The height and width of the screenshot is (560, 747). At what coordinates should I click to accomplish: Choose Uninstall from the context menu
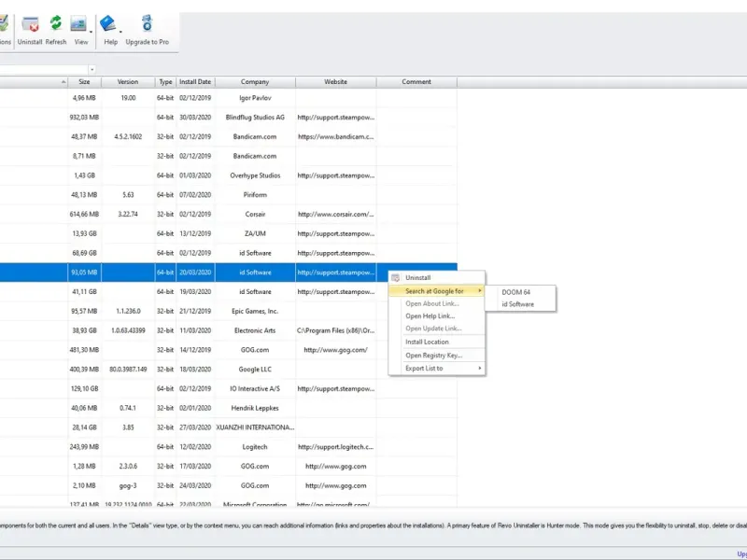(x=437, y=278)
